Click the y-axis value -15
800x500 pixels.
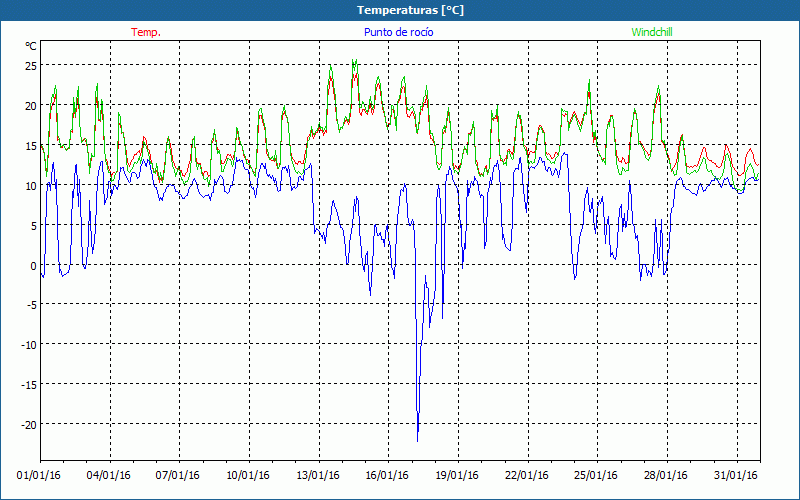coord(29,385)
